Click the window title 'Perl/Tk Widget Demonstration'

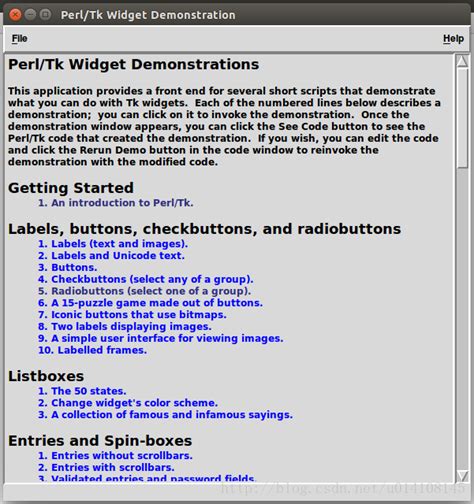pyautogui.click(x=148, y=15)
